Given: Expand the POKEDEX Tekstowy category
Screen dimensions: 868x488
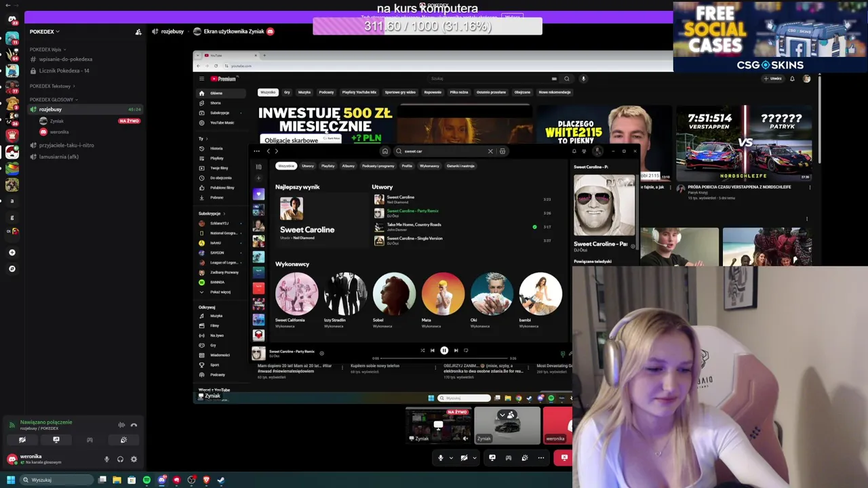Looking at the screenshot, I should click(x=52, y=86).
